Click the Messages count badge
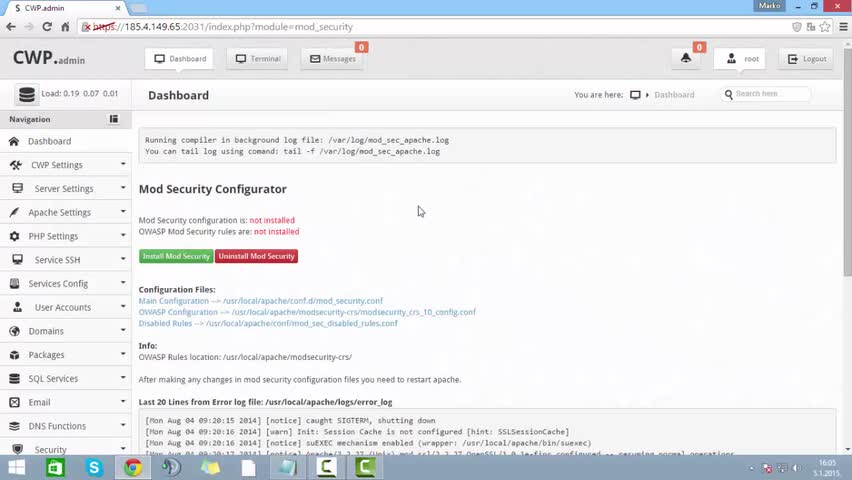The width and height of the screenshot is (852, 480). pyautogui.click(x=361, y=47)
